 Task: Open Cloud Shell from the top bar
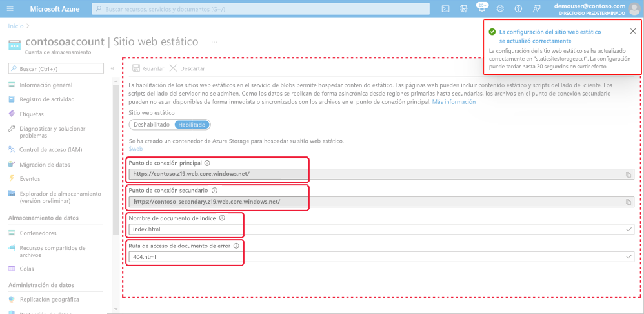tap(445, 8)
